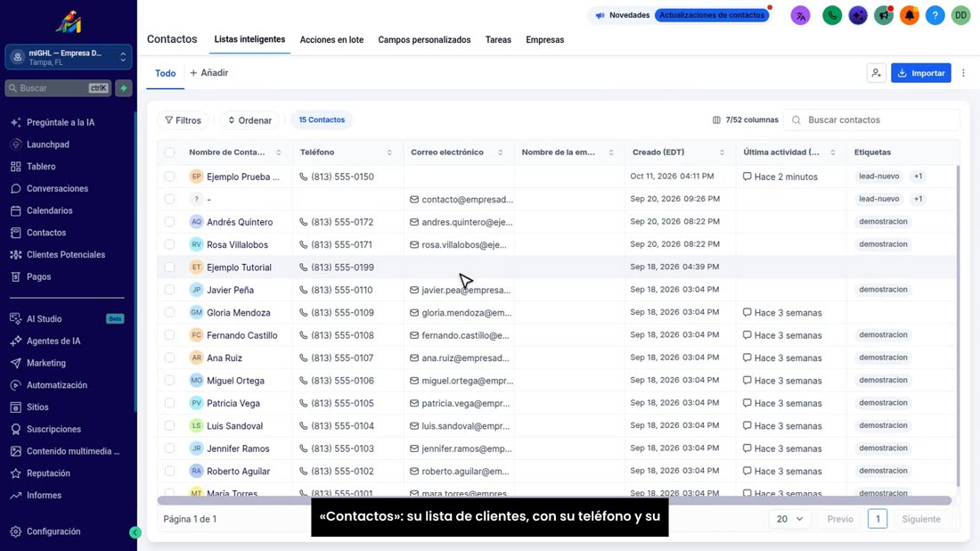Open Conversaciones in sidebar

click(x=57, y=188)
